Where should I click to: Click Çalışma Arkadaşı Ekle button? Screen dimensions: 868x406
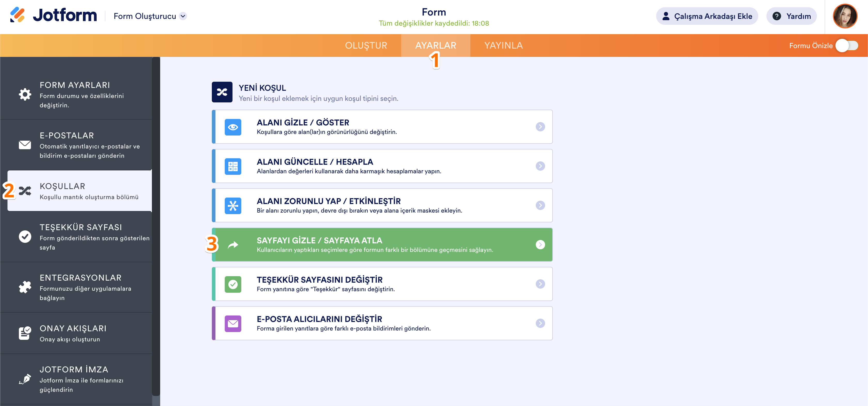coord(707,16)
